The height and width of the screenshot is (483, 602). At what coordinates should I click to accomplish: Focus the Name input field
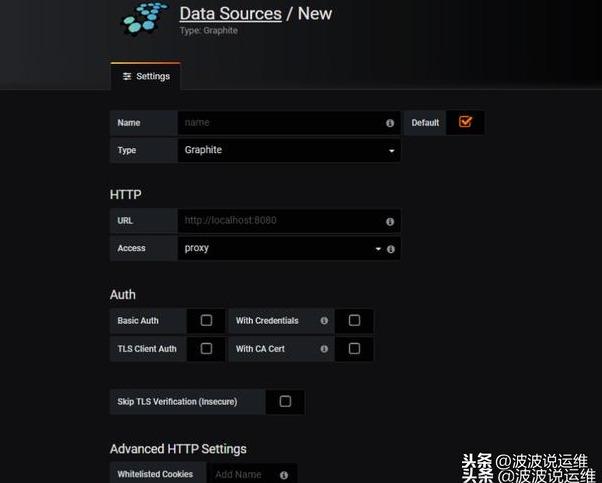coord(289,123)
